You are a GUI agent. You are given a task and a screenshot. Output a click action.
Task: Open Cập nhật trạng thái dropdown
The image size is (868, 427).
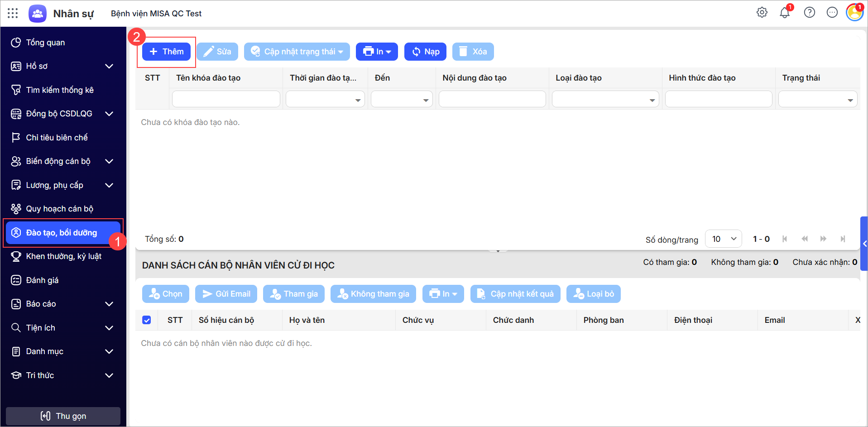[297, 52]
